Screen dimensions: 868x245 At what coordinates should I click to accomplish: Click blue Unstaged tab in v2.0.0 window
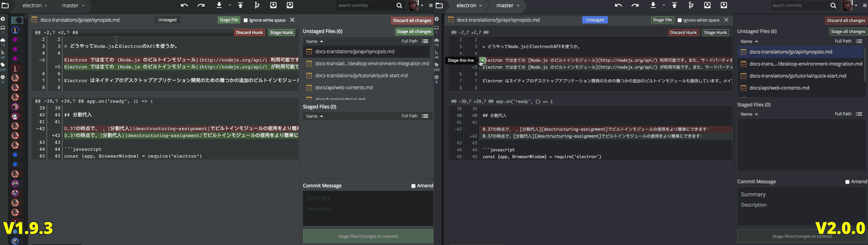(595, 20)
